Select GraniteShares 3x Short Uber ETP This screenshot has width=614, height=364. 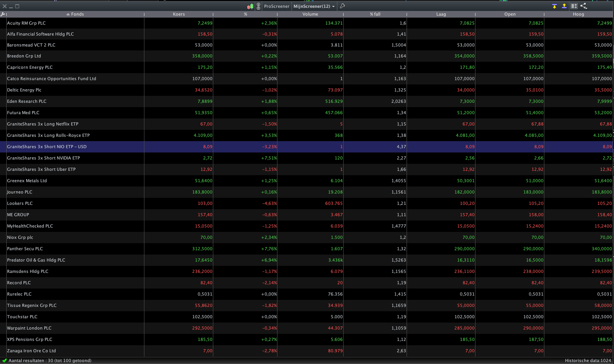(306, 169)
